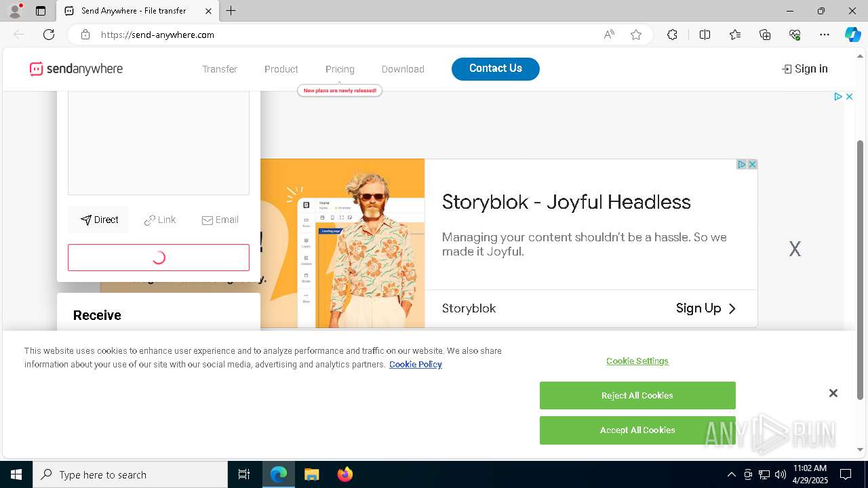Open the Windows Start menu

tap(16, 474)
